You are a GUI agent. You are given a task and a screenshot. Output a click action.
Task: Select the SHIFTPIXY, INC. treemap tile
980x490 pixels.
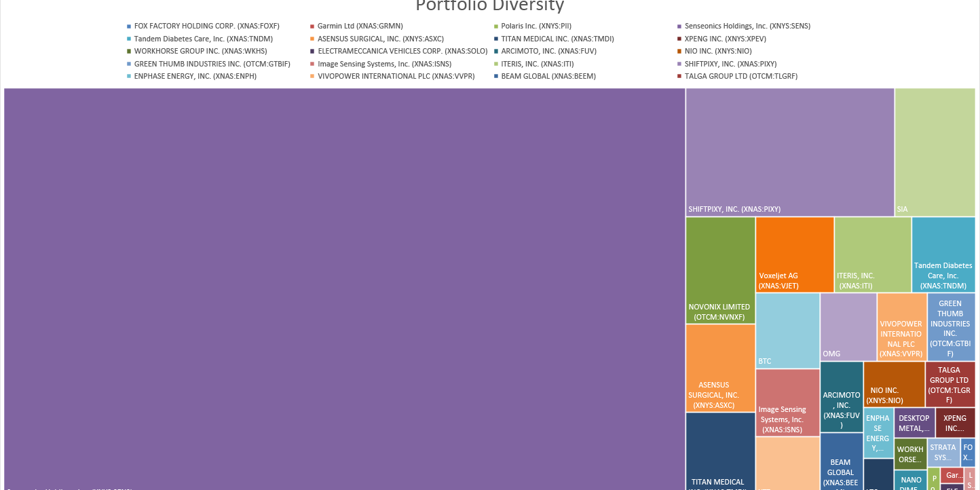click(789, 152)
